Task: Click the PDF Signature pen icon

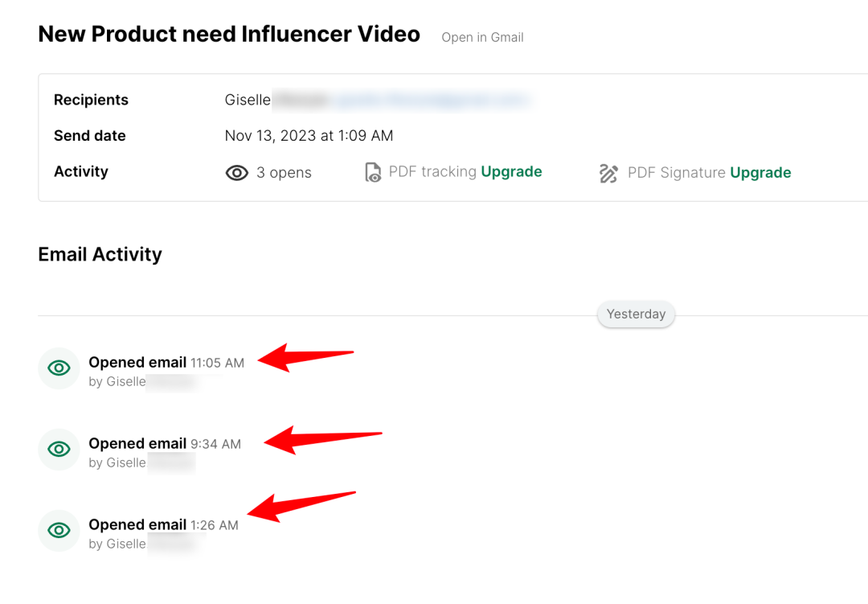Action: (608, 173)
